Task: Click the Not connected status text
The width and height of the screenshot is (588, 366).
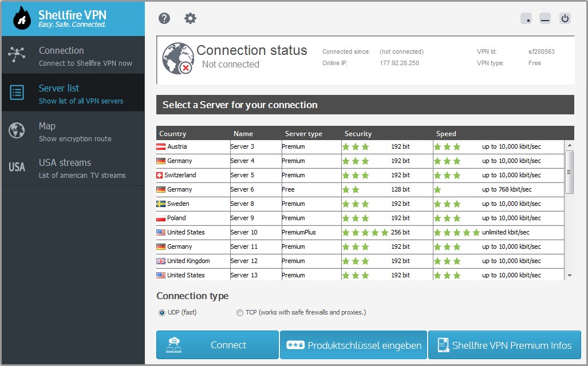Action: pyautogui.click(x=231, y=65)
